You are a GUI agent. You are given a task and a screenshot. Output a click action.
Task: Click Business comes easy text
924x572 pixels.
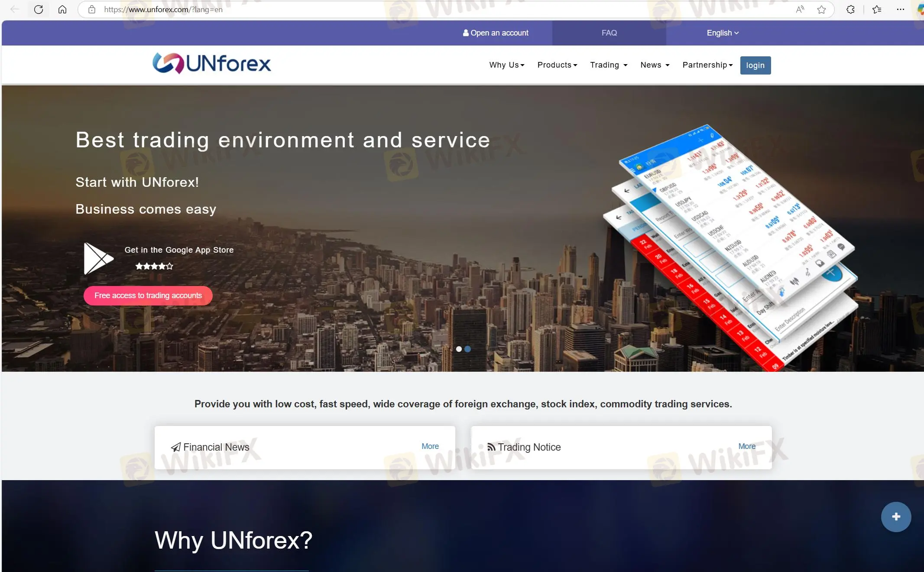tap(146, 209)
